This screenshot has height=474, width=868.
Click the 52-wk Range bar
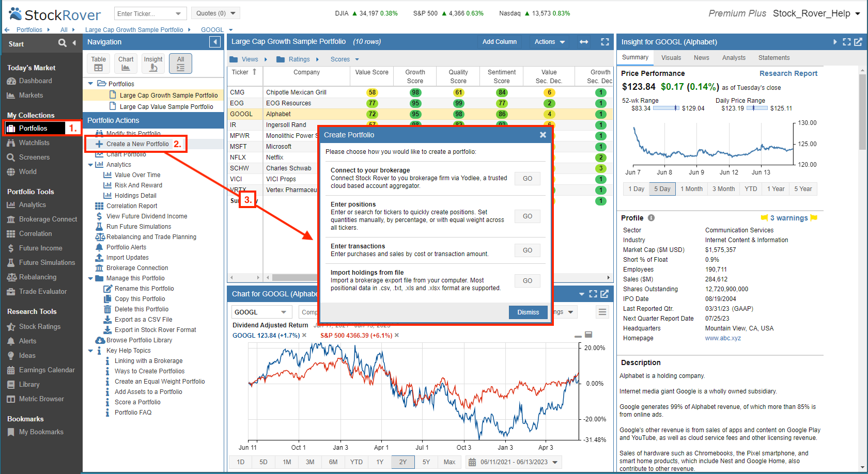pyautogui.click(x=667, y=108)
